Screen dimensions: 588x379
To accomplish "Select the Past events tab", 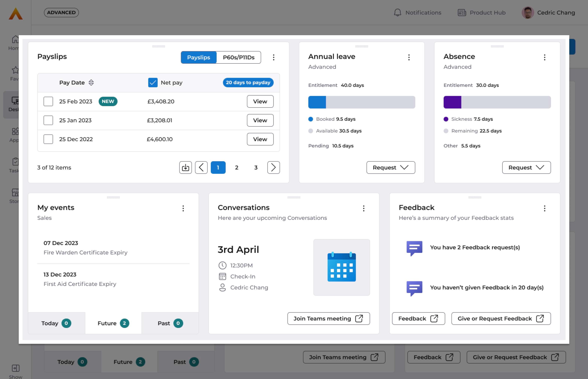I will coord(170,323).
